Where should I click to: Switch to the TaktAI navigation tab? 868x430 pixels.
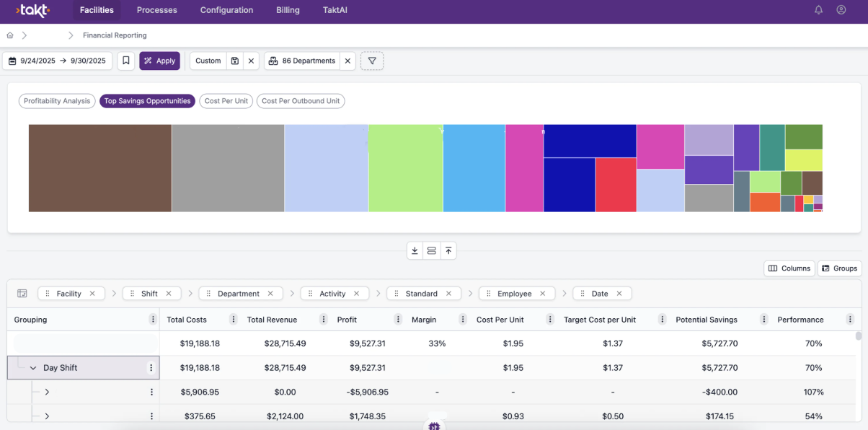click(x=335, y=10)
